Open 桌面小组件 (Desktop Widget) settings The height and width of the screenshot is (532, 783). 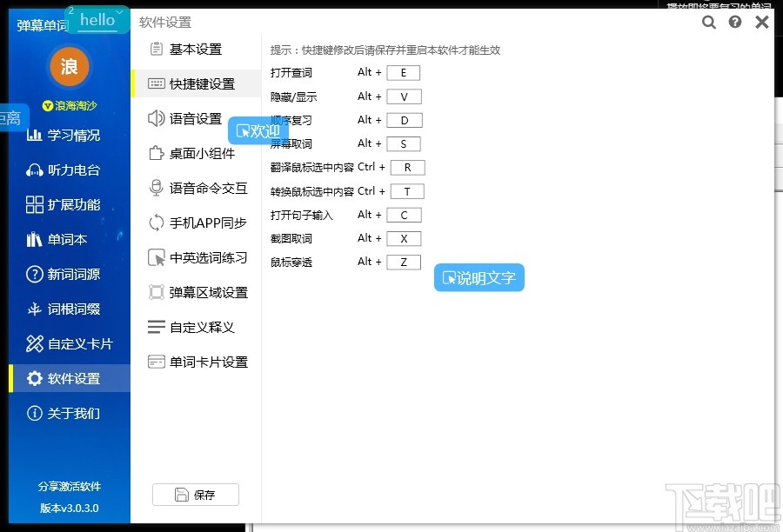197,153
